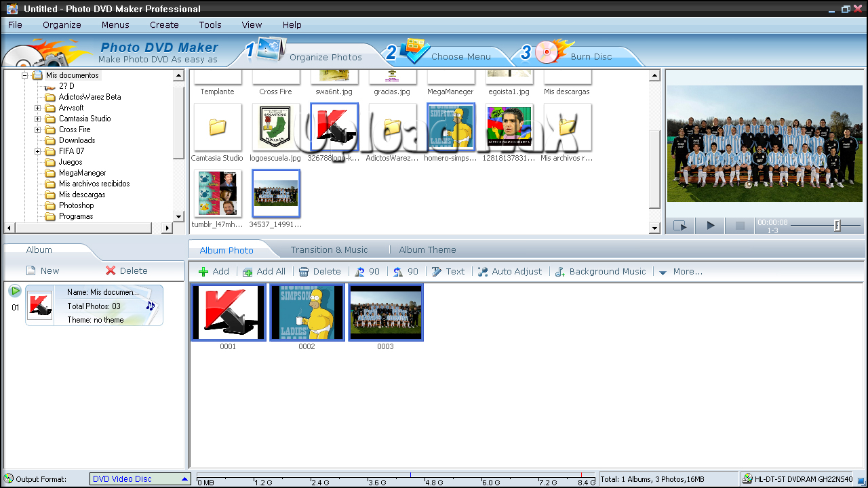The height and width of the screenshot is (488, 868).
Task: Play album 01 with green play icon
Action: (x=15, y=291)
